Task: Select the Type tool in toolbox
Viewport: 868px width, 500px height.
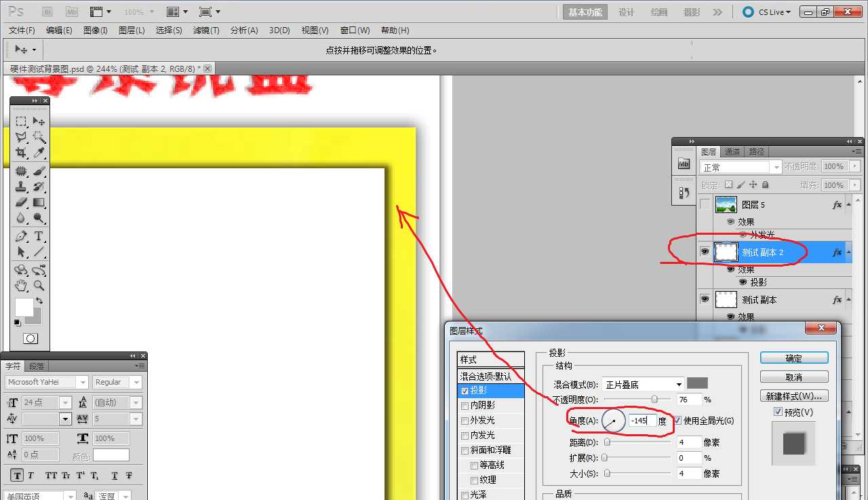Action: (x=39, y=236)
